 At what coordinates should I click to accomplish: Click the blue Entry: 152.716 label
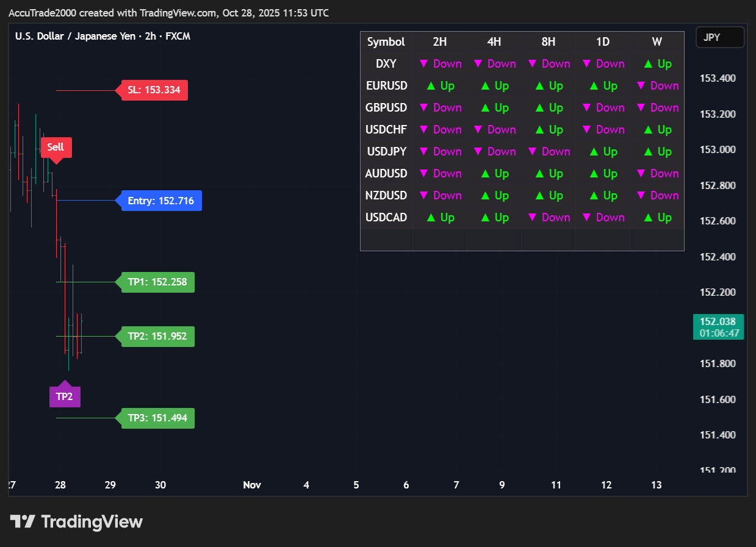[x=161, y=201]
